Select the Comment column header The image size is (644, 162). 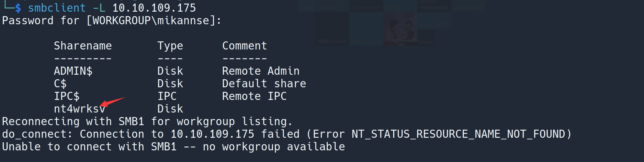tap(244, 46)
